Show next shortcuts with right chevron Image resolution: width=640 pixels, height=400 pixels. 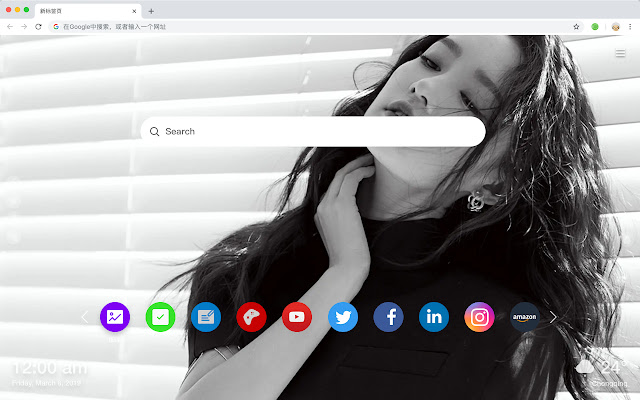pos(553,317)
